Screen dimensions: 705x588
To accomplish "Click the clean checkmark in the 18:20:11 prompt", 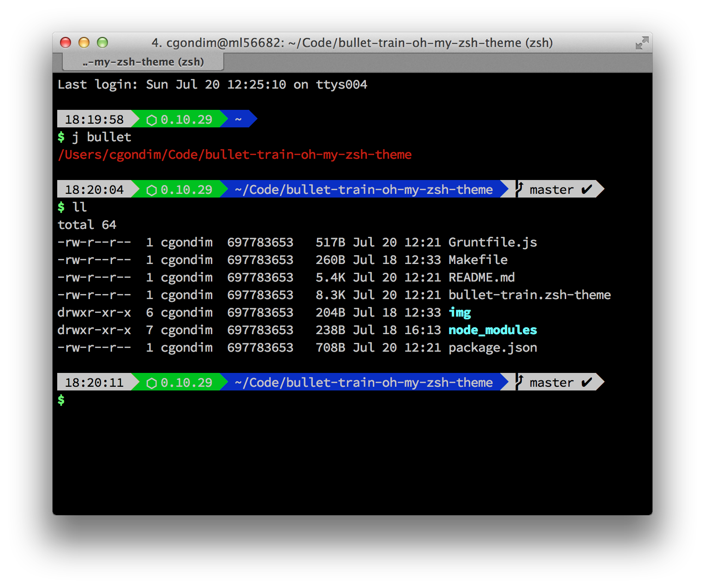I will (586, 383).
